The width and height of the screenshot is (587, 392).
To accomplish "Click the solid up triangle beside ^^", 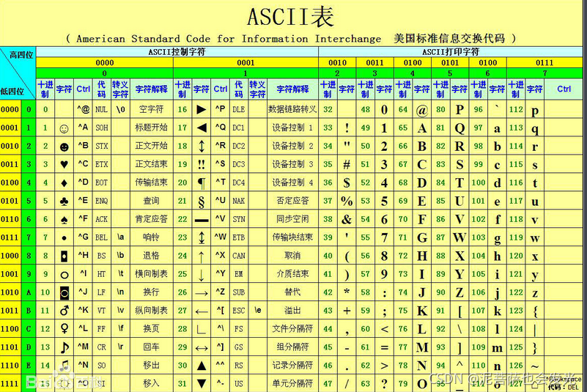I will click(202, 366).
